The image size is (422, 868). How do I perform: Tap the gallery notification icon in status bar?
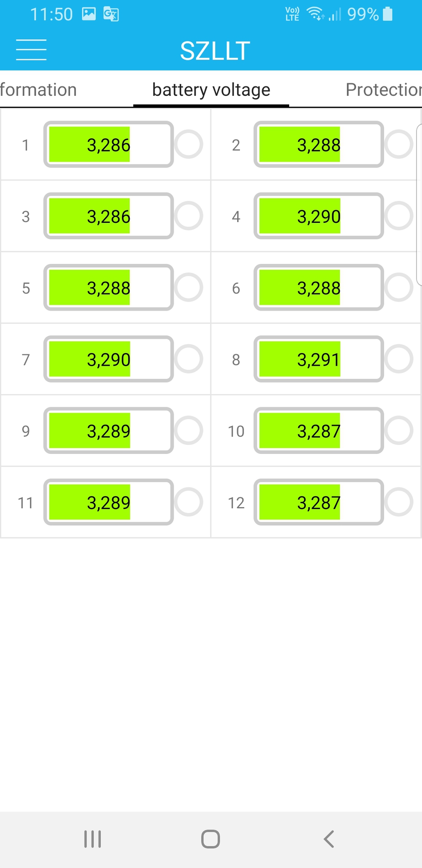pyautogui.click(x=89, y=14)
